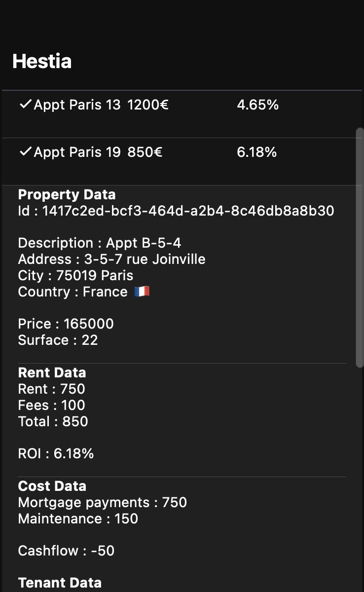Select the Appt Paris 13 row label
The width and height of the screenshot is (364, 592).
coord(77,105)
